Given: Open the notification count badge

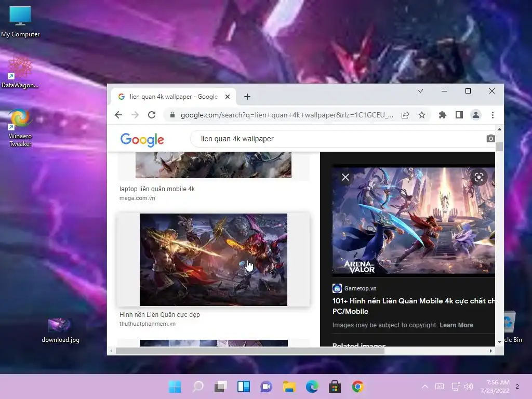Looking at the screenshot, I should [x=517, y=387].
